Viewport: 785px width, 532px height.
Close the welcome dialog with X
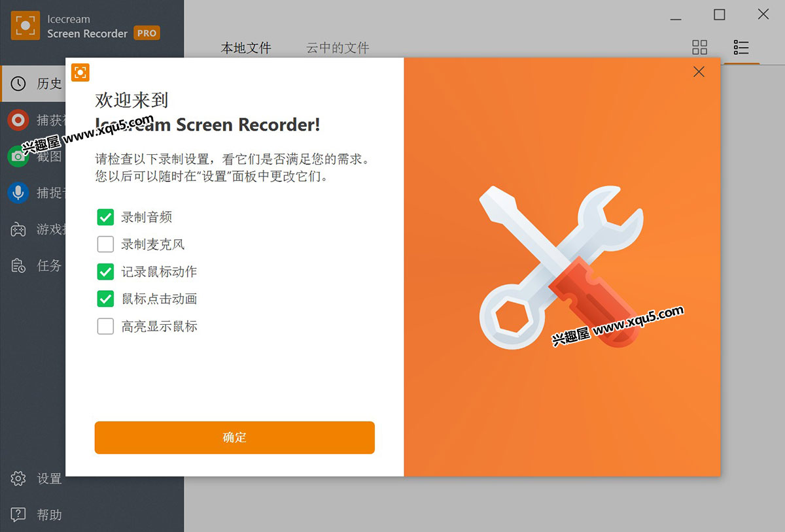coord(699,72)
